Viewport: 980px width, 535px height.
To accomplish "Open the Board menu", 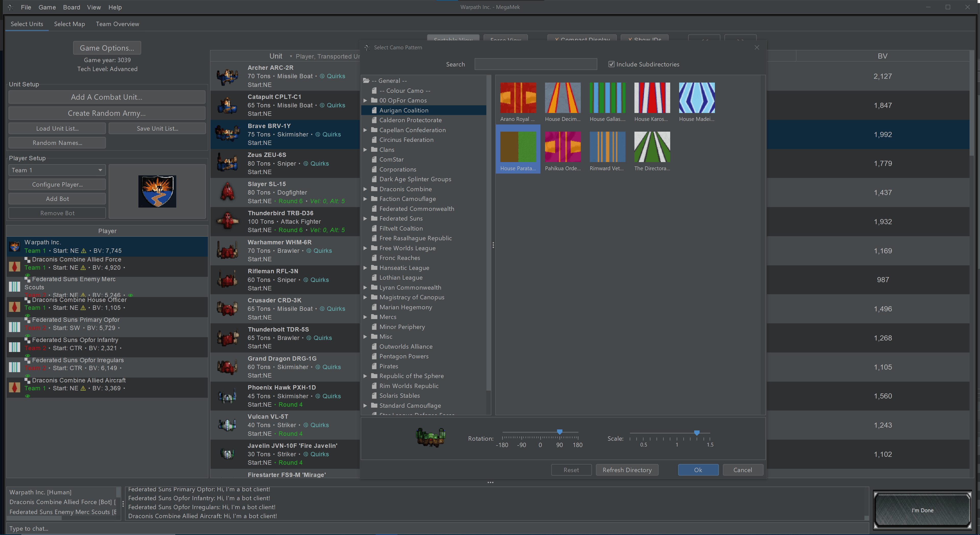I will coord(72,7).
